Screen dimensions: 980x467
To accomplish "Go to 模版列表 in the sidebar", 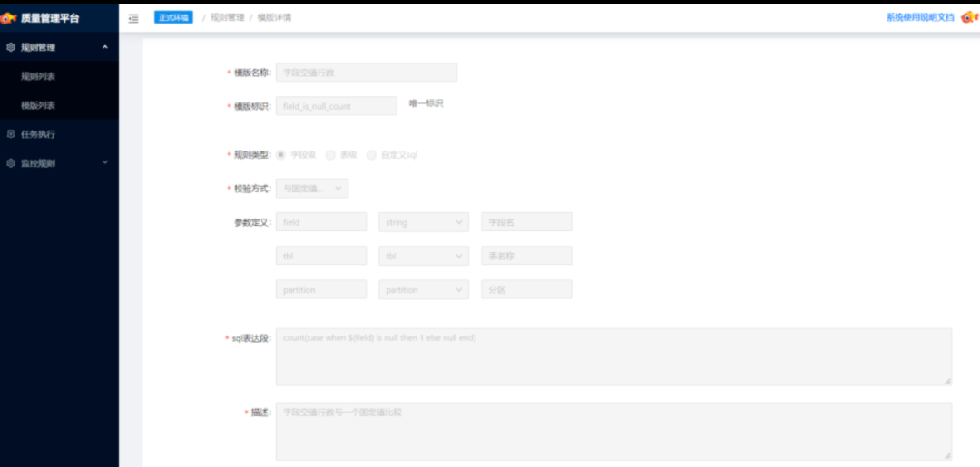I will tap(38, 105).
